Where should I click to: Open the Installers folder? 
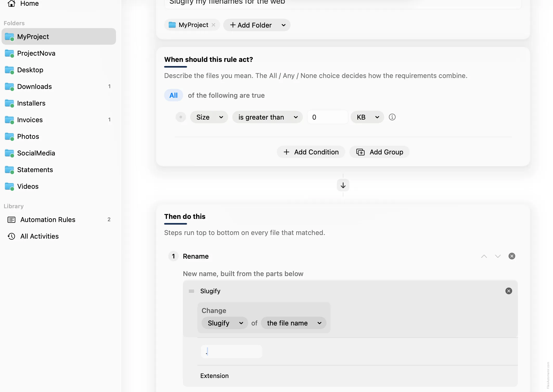coord(59,103)
